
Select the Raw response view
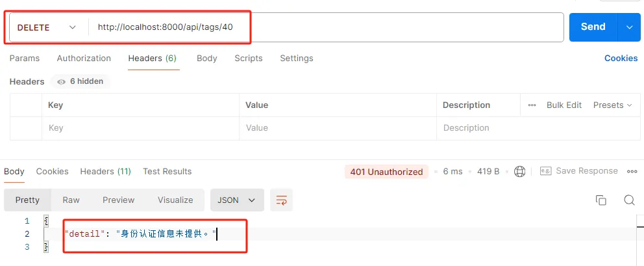pyautogui.click(x=71, y=200)
